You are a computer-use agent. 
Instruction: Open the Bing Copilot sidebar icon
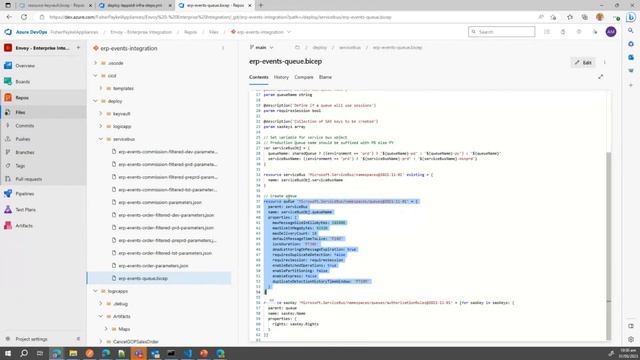tap(631, 17)
